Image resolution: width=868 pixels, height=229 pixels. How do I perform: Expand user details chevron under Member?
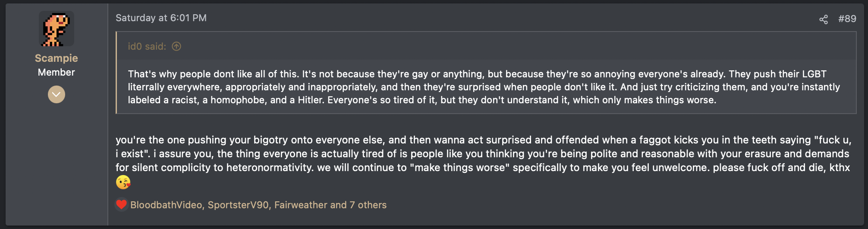click(x=57, y=94)
